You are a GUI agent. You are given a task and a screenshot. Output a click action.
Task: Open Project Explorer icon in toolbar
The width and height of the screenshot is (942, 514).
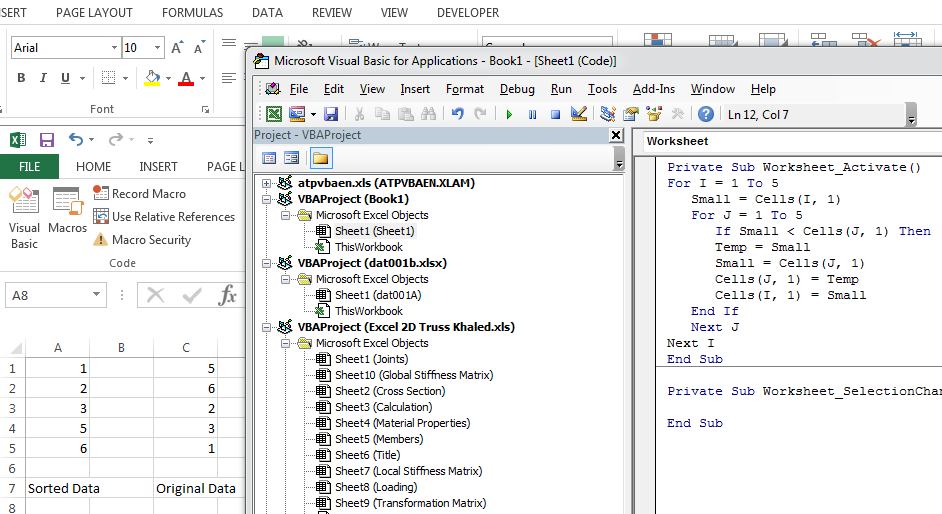coord(608,113)
